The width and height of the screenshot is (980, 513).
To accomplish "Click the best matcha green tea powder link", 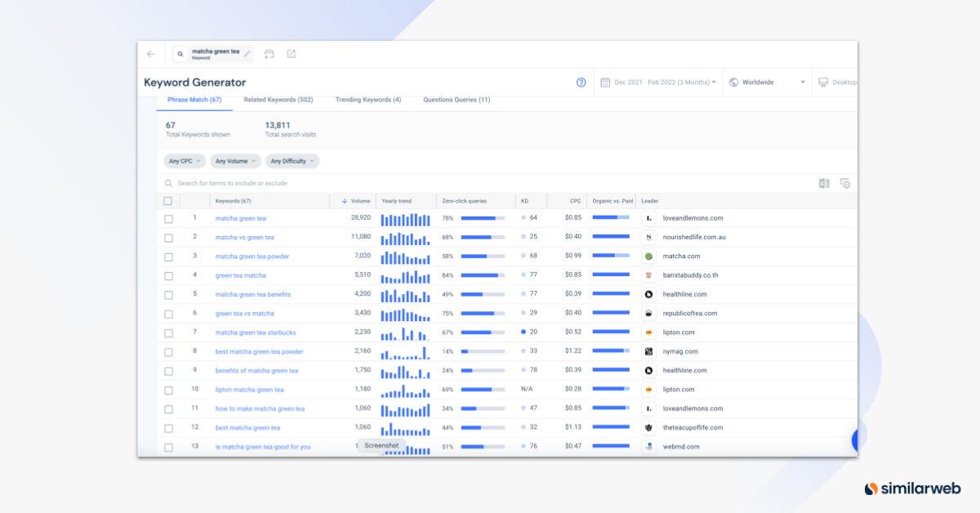I will coord(259,352).
